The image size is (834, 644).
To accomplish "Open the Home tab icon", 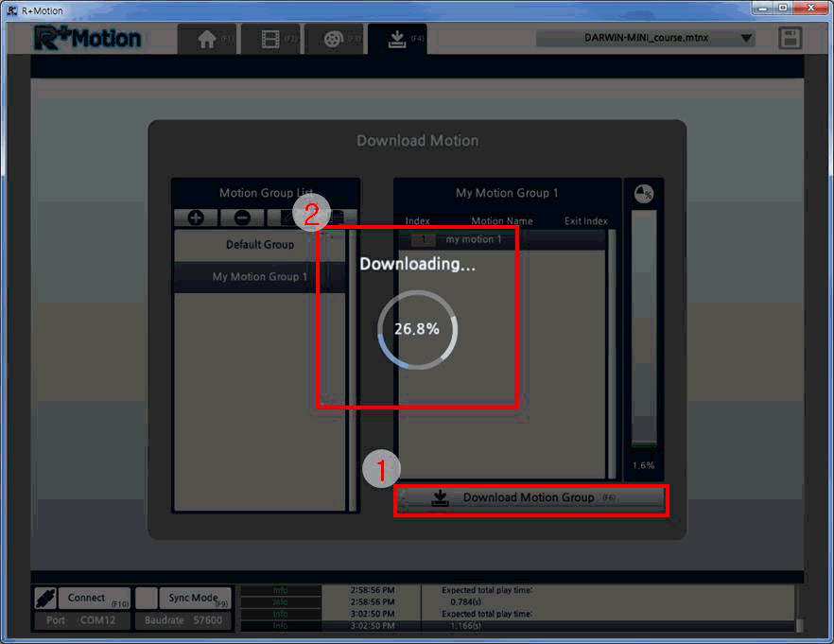I will pyautogui.click(x=207, y=40).
